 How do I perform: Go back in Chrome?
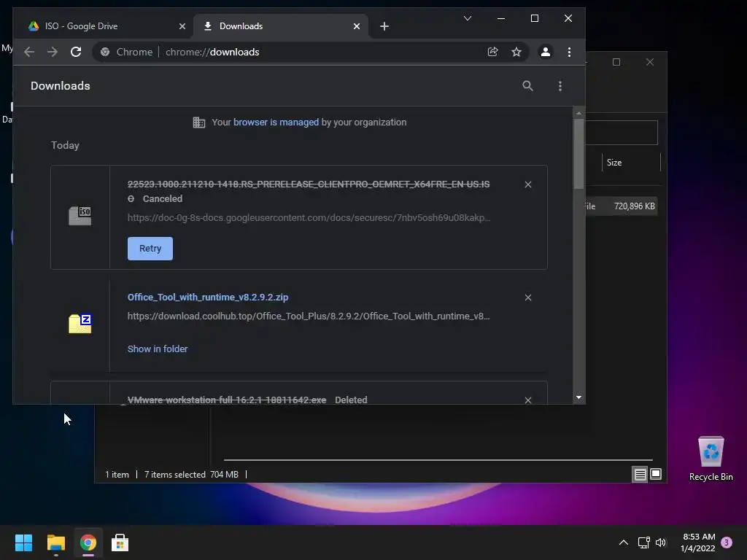29,52
